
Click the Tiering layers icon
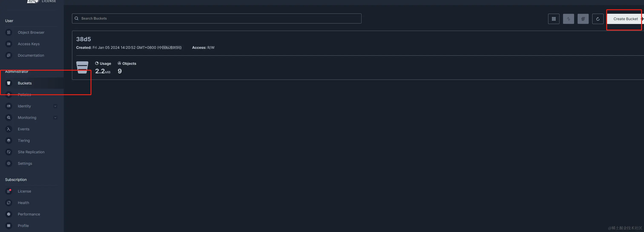[x=9, y=140]
